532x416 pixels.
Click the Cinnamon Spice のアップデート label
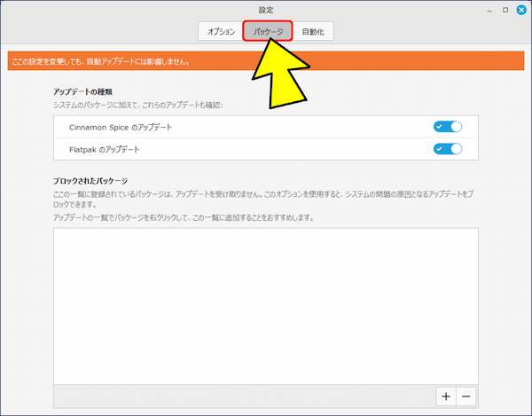click(120, 128)
